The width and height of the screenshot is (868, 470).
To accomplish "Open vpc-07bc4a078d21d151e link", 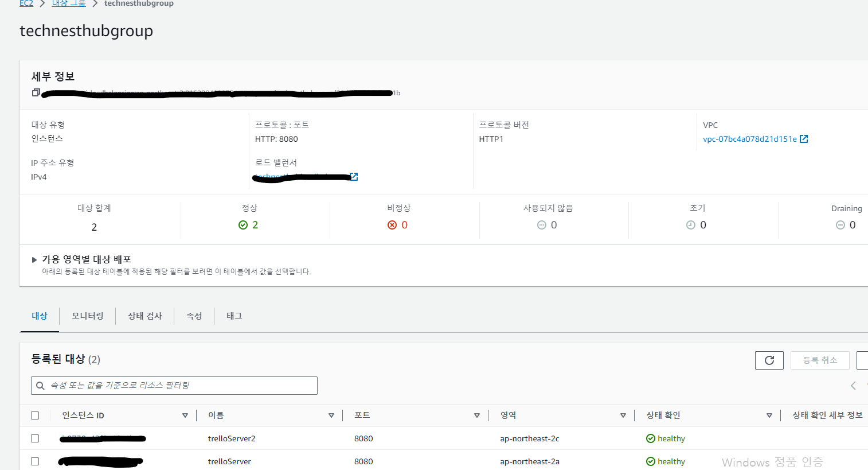I will click(x=750, y=139).
